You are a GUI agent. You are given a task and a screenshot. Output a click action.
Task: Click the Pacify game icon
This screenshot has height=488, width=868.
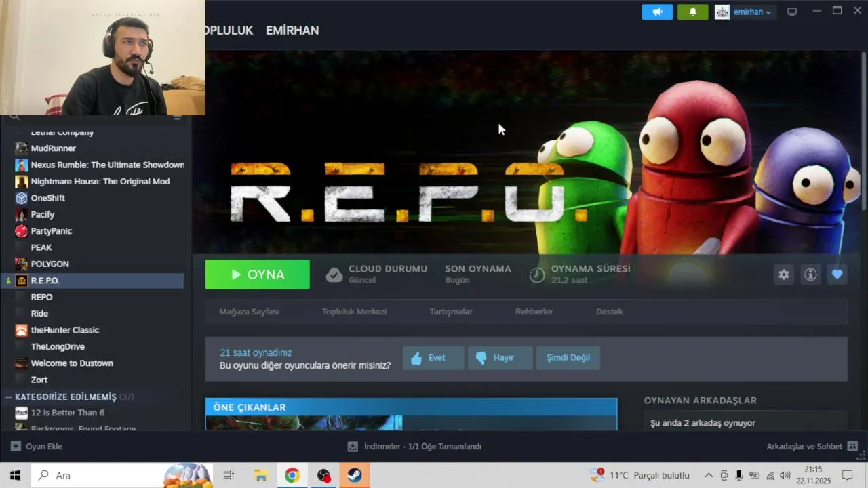(x=22, y=214)
